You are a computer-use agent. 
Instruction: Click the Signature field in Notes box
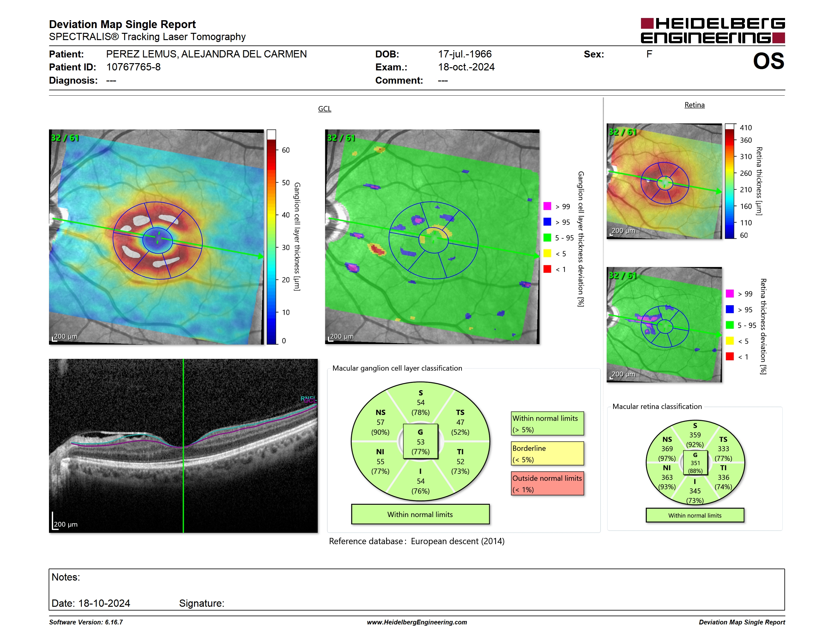tap(201, 603)
